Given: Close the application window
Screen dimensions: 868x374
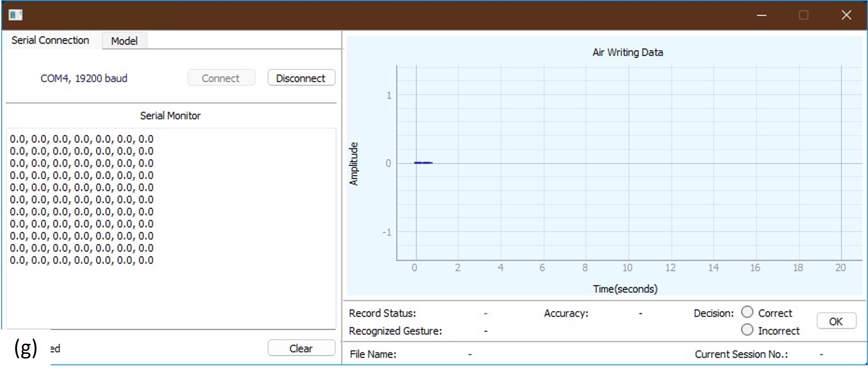Looking at the screenshot, I should coord(846,15).
